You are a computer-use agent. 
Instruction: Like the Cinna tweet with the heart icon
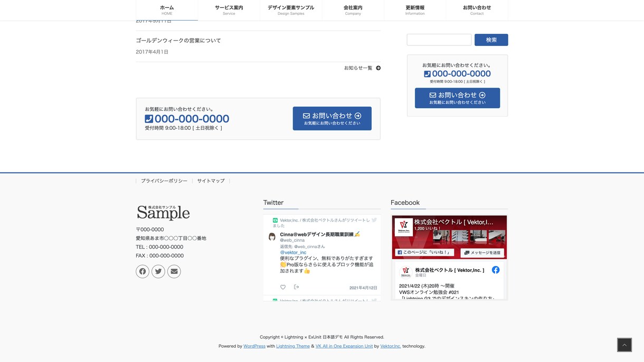coord(283,287)
